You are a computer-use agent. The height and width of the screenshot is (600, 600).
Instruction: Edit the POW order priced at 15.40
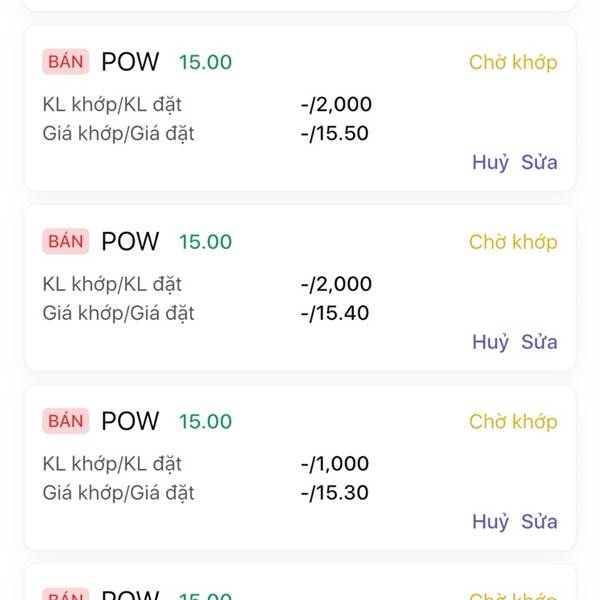(539, 342)
